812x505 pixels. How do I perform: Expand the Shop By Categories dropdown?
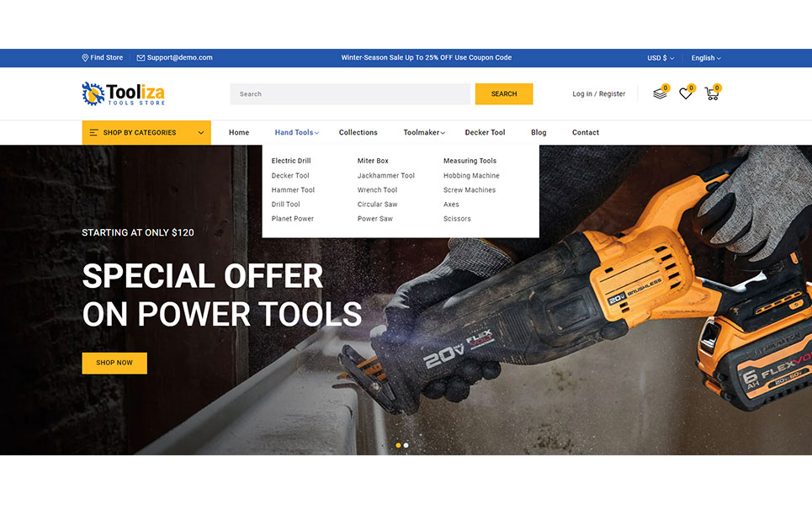point(201,133)
